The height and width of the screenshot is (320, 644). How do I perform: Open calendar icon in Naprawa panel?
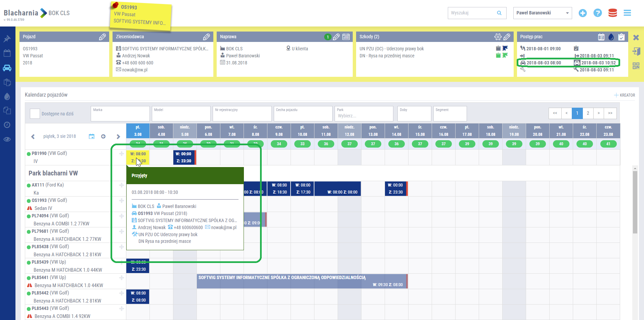[346, 37]
